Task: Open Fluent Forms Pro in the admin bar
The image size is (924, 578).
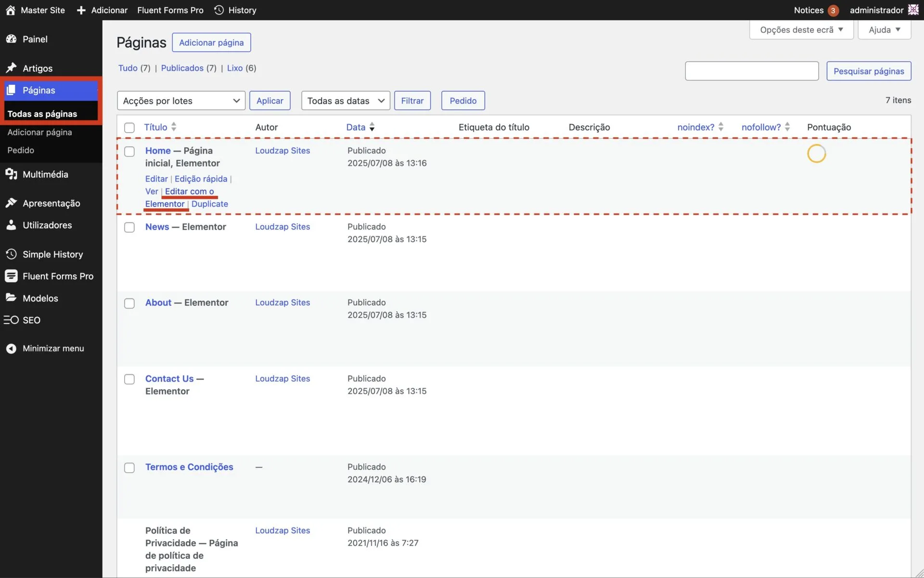Action: pyautogui.click(x=170, y=10)
